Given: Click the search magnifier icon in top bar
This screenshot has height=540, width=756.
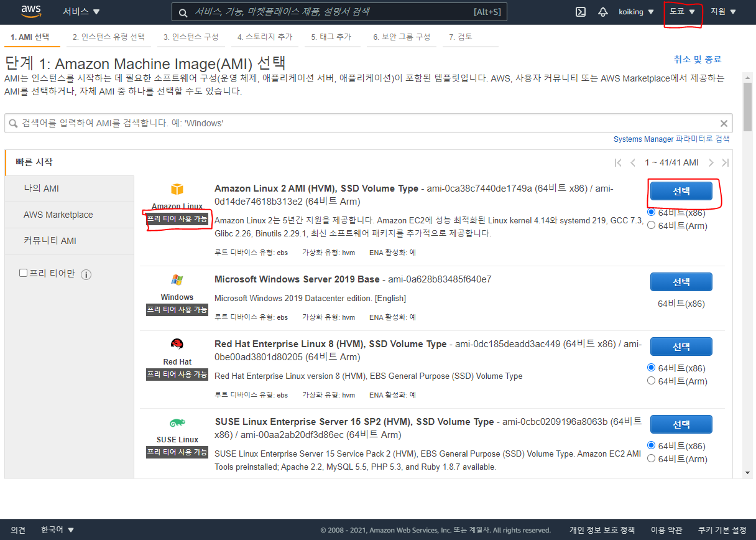Looking at the screenshot, I should pos(183,12).
